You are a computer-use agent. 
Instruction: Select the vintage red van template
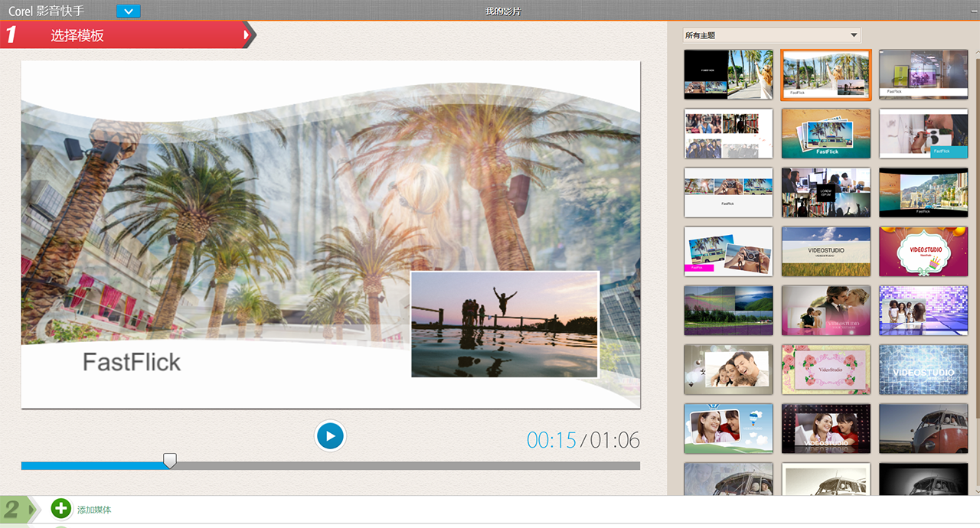coord(923,429)
